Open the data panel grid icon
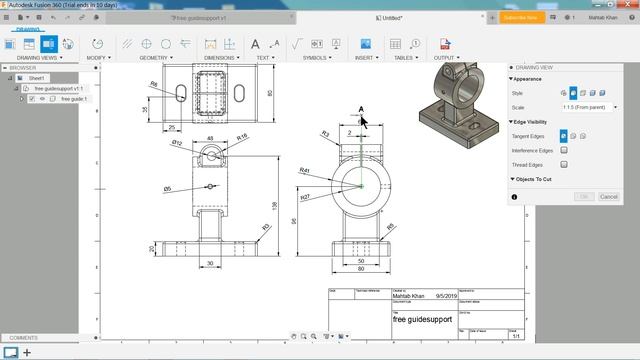 click(6, 18)
